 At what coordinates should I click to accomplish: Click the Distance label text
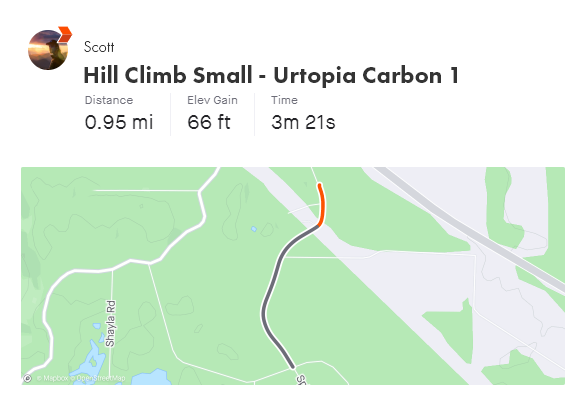click(109, 100)
